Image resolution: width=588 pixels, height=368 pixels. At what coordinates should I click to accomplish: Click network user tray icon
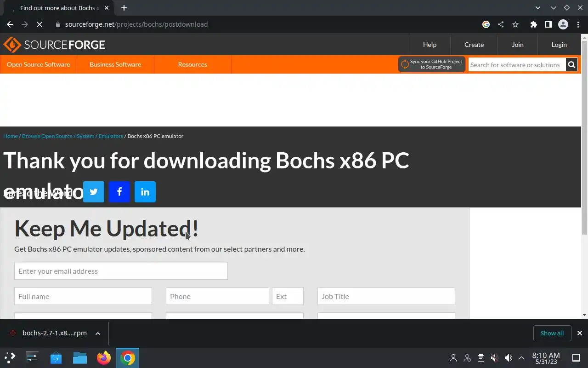[467, 358]
